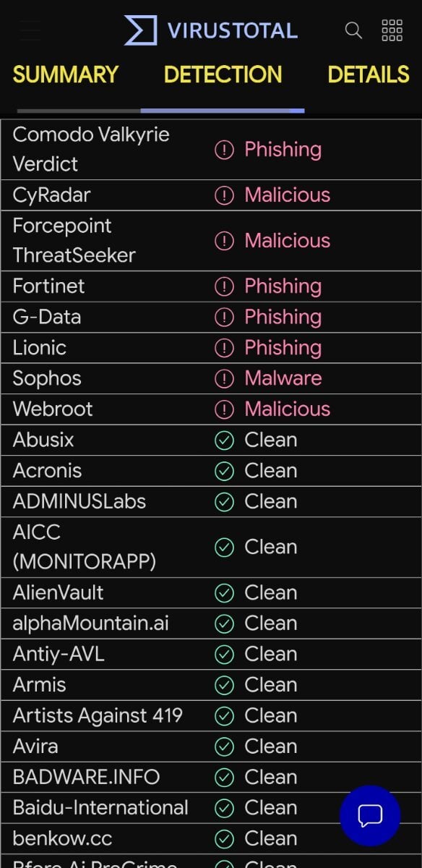Image resolution: width=422 pixels, height=868 pixels.
Task: Select the Forcepoint ThreatSeeker vendor name
Action: pos(74,240)
